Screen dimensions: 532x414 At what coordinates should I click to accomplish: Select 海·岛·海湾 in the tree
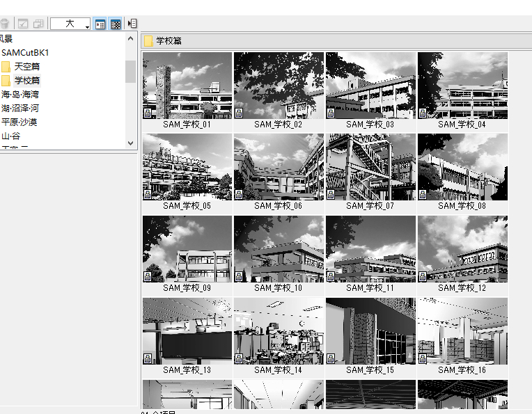pos(20,94)
